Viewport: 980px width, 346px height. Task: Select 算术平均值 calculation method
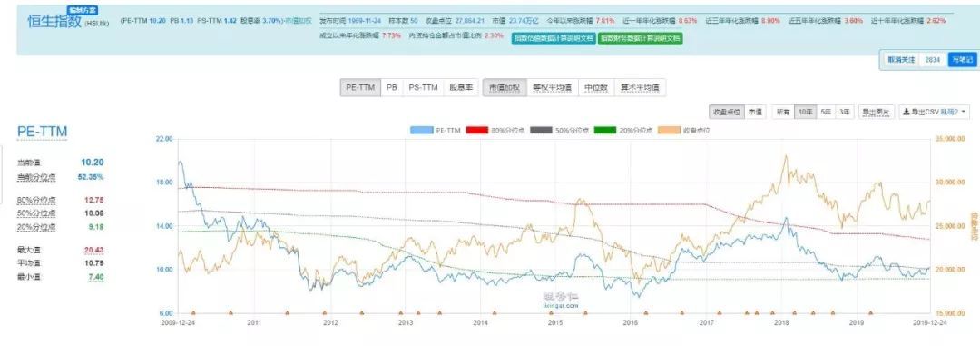point(640,87)
